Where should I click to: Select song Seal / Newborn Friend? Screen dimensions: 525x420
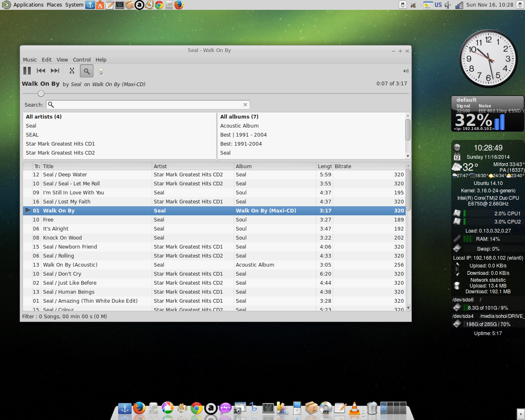point(214,247)
